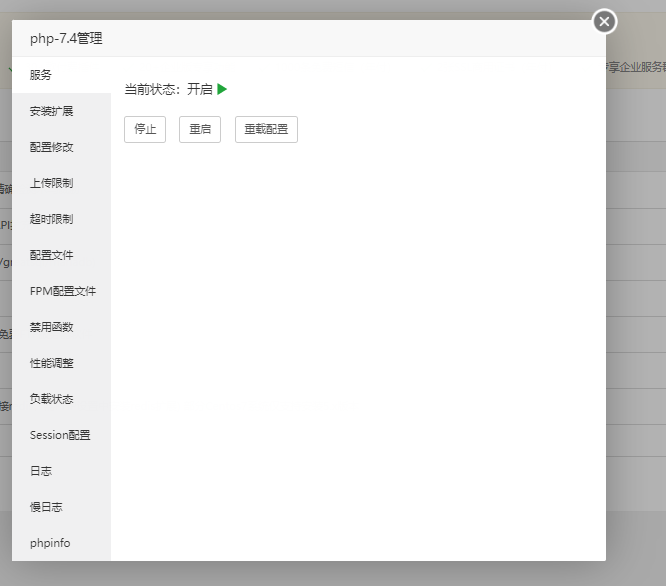Select the FPM配置文件 tab
Image resolution: width=666 pixels, height=586 pixels.
62,291
